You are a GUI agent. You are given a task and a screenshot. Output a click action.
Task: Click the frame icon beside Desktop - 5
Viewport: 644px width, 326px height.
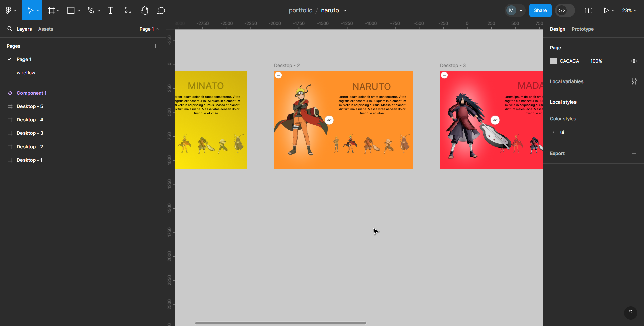click(10, 106)
